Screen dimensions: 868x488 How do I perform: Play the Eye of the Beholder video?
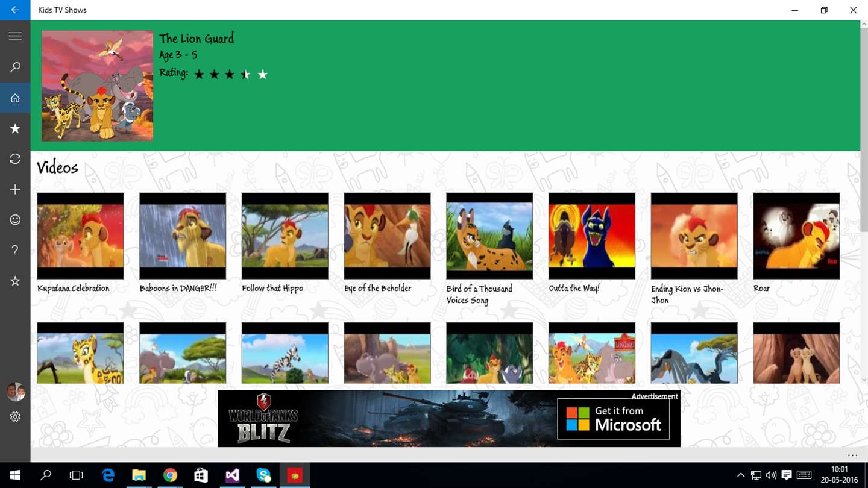(388, 236)
